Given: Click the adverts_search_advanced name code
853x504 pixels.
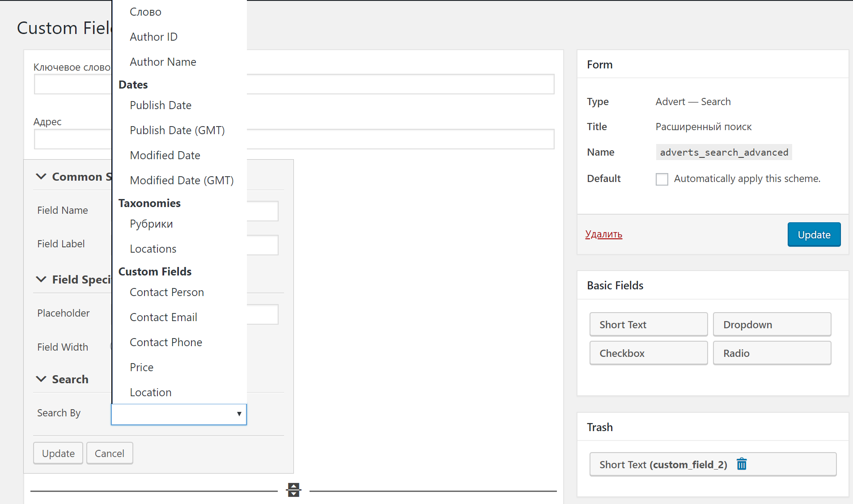Looking at the screenshot, I should click(x=724, y=152).
